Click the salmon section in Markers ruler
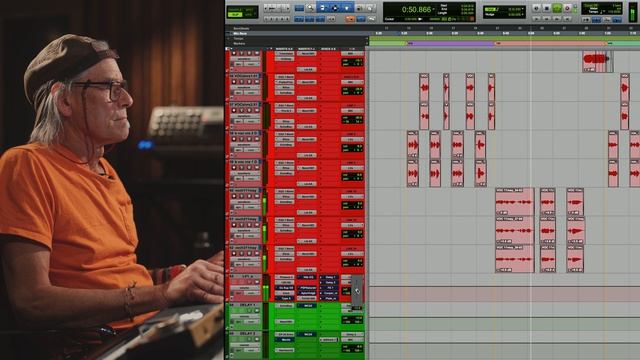 [x=551, y=43]
